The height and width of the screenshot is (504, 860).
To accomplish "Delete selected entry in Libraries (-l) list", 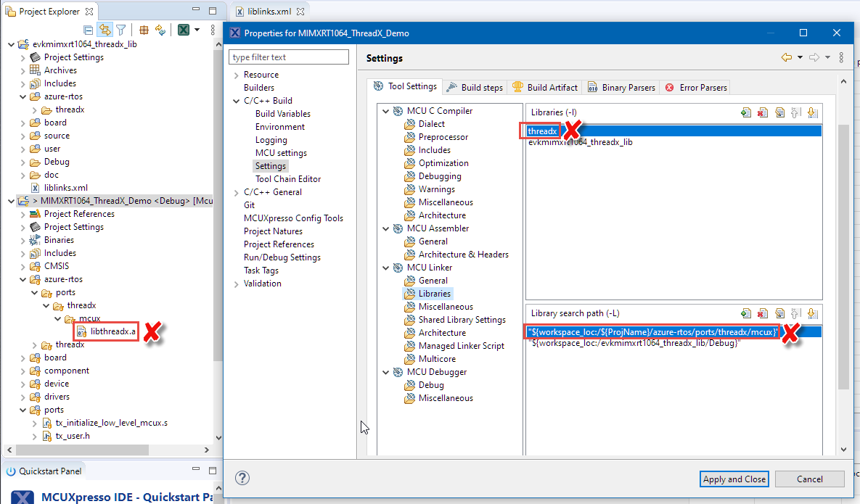I will click(x=762, y=112).
